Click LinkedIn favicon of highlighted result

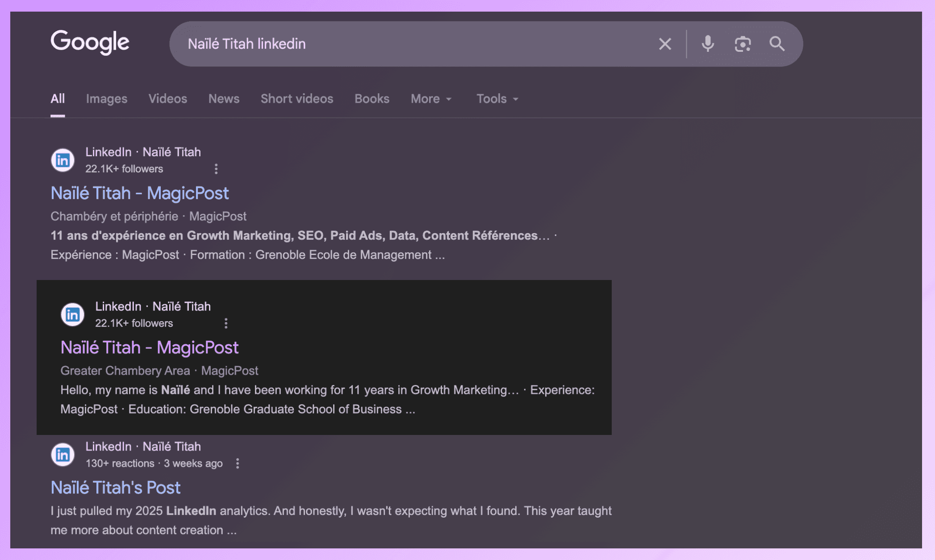[72, 314]
